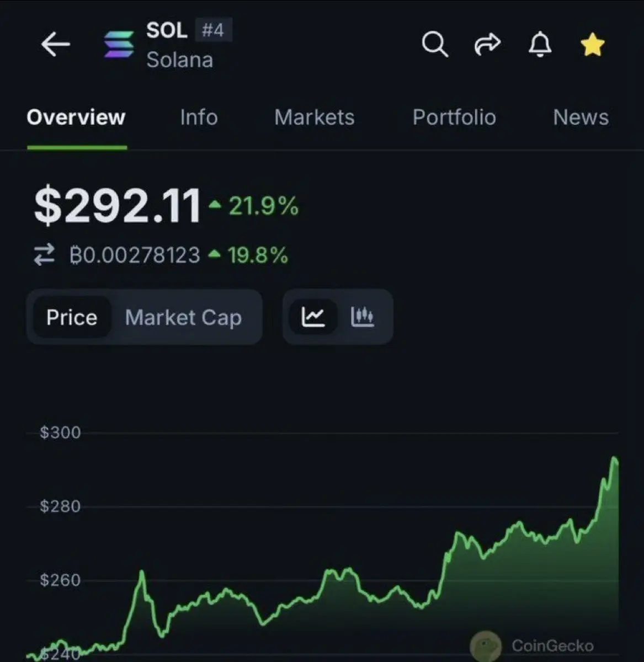
Task: Select the Overview tab
Action: tap(76, 118)
